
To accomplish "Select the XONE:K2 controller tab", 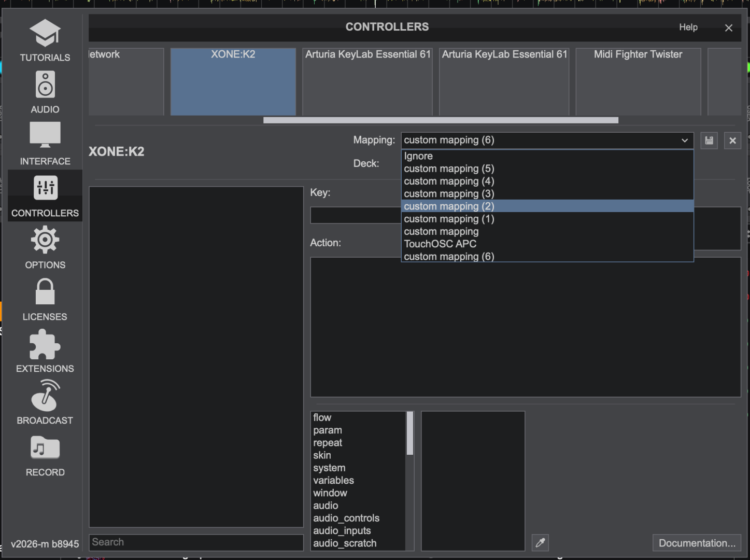I will pyautogui.click(x=233, y=81).
